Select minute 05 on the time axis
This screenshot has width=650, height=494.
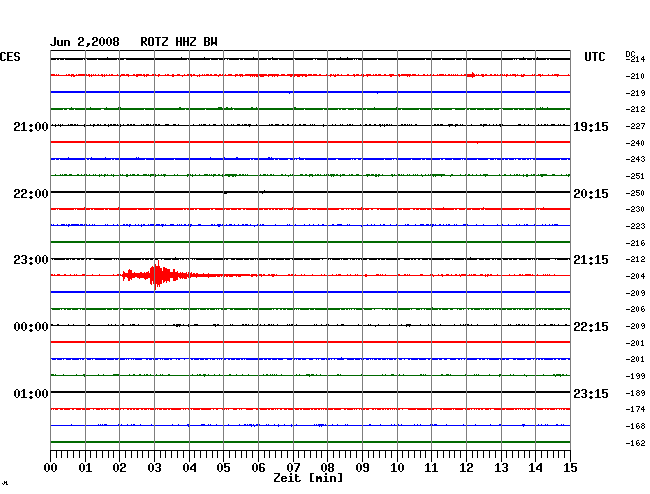tap(223, 468)
